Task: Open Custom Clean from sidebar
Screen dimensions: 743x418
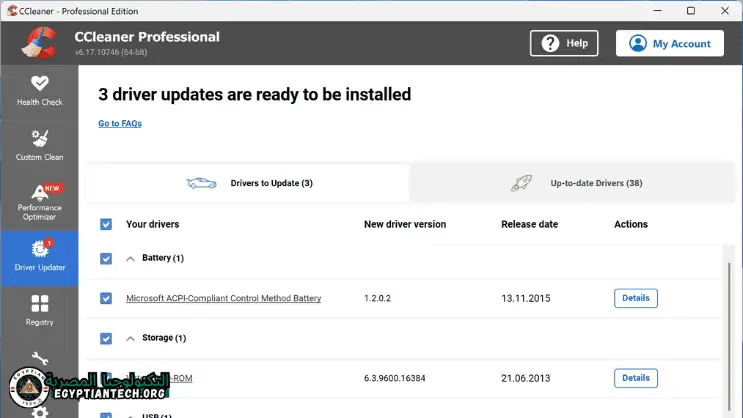Action: tap(40, 145)
